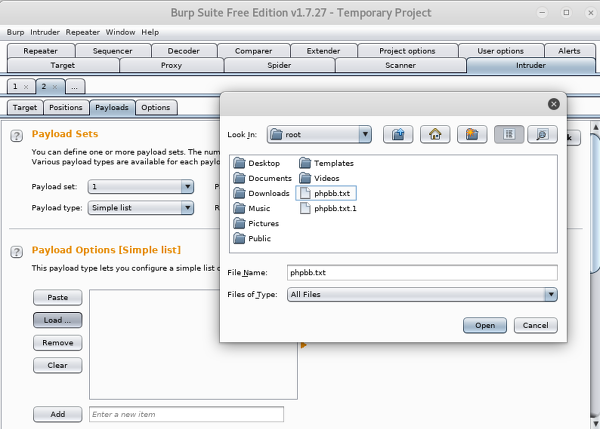Select the Intruder main tab
600x429 pixels.
[x=531, y=65]
